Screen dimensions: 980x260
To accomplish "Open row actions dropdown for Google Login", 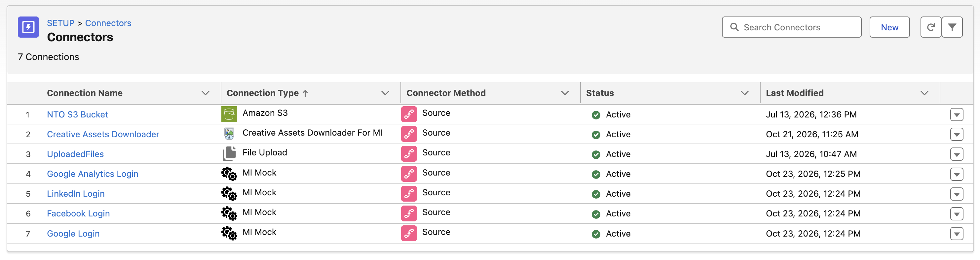I will [x=957, y=233].
